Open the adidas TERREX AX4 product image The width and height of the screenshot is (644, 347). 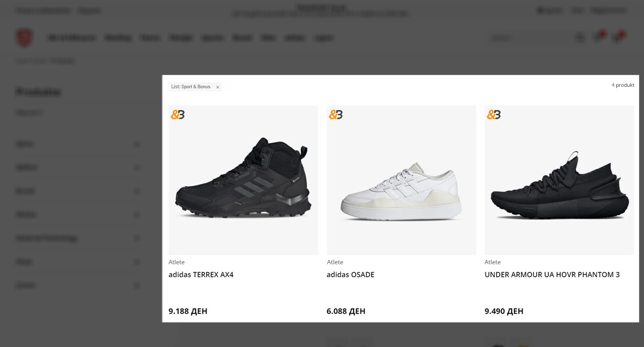(x=243, y=180)
